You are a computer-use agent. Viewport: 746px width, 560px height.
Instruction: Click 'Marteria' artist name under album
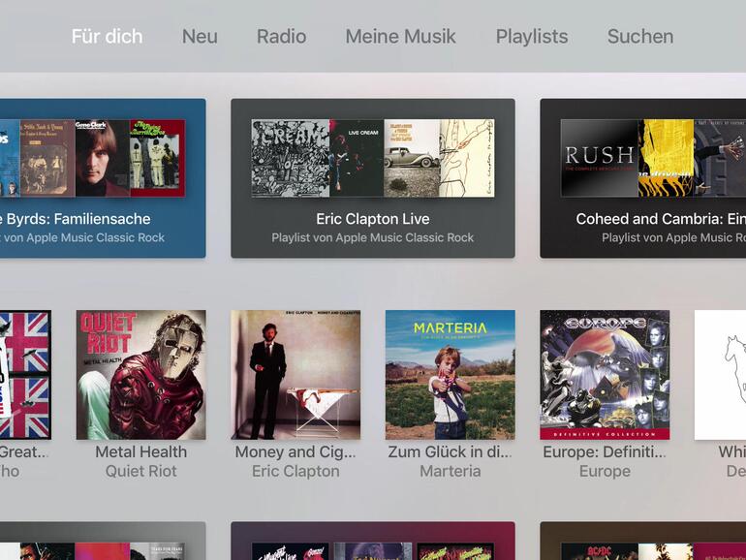pos(451,471)
